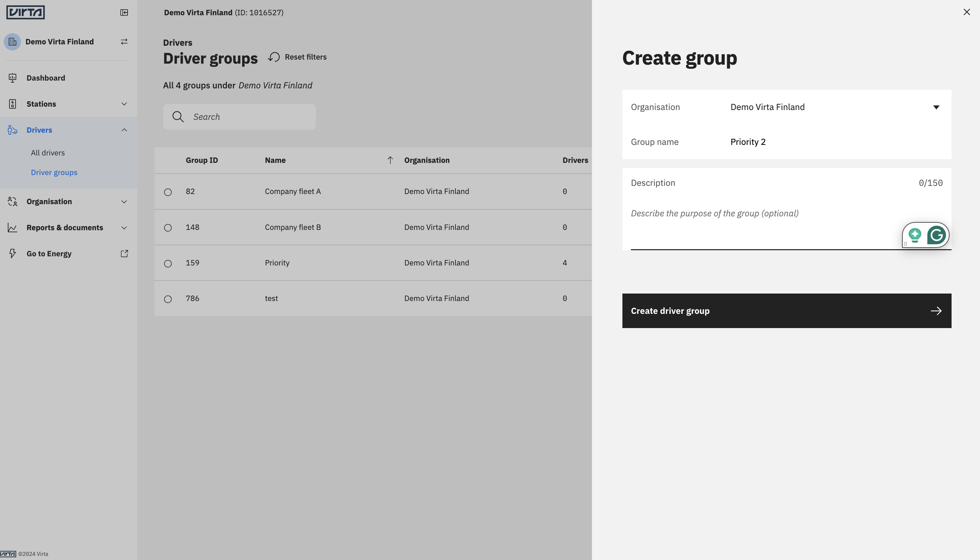Open All drivers submenu item
The width and height of the screenshot is (980, 560).
(x=48, y=153)
